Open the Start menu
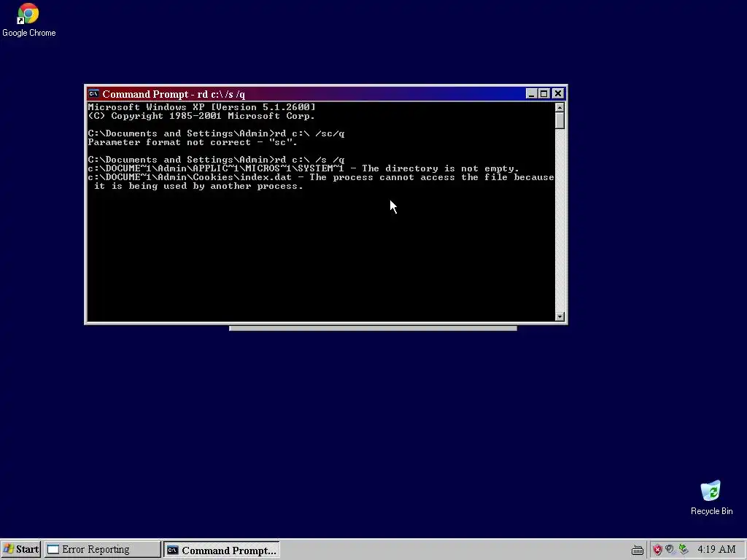The width and height of the screenshot is (747, 560). (21, 550)
